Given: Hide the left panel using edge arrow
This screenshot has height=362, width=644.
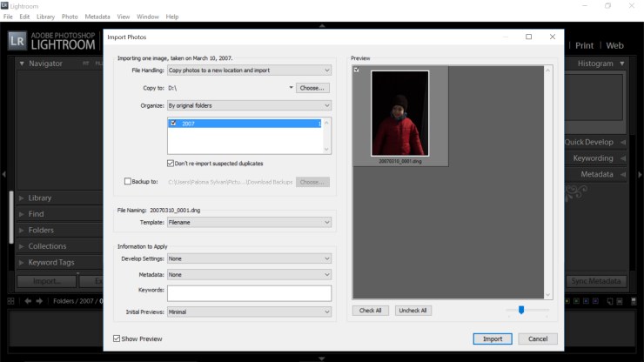Looking at the screenshot, I should [x=3, y=174].
